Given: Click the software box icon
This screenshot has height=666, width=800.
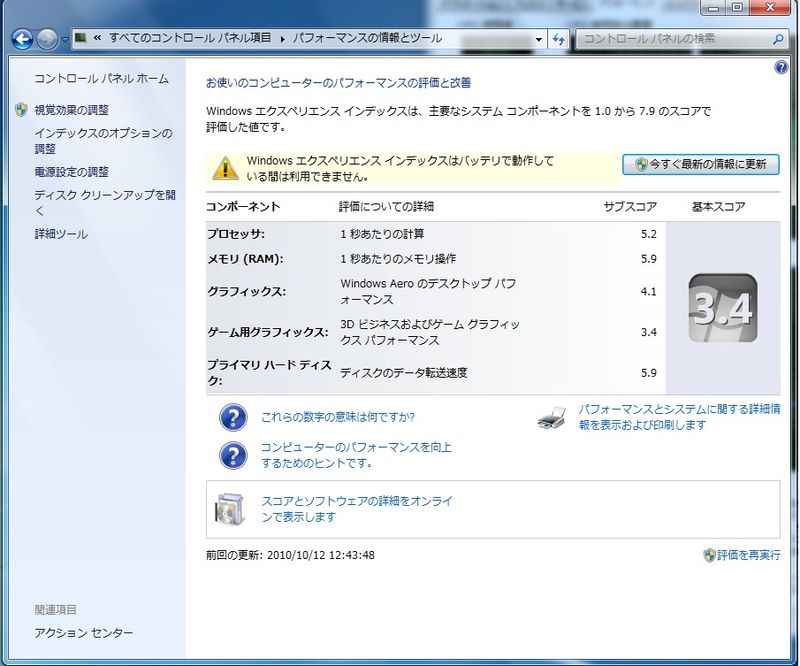Looking at the screenshot, I should [x=229, y=509].
